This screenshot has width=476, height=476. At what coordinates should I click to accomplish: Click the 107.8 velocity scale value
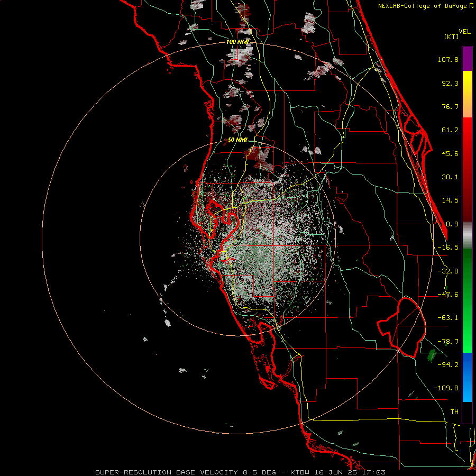click(448, 59)
